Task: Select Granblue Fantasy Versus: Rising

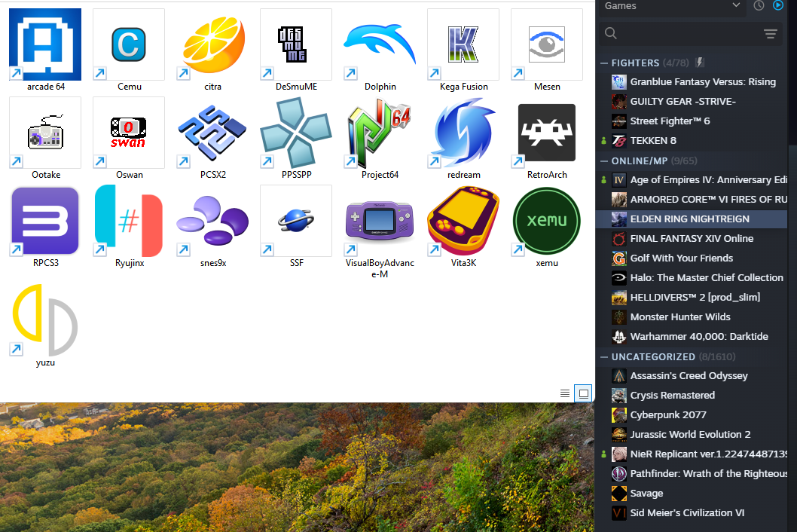Action: point(692,82)
